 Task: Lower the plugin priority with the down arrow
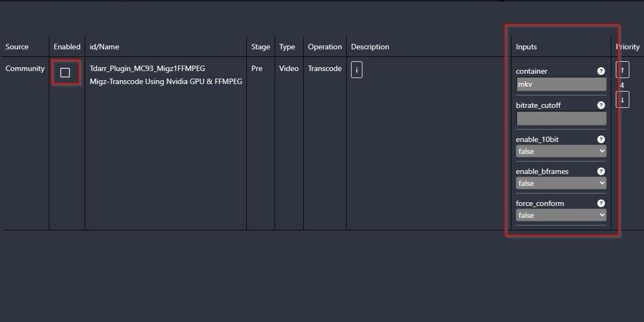tap(622, 99)
